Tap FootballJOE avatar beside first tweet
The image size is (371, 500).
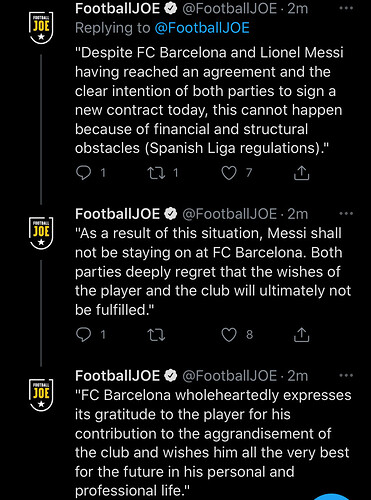click(41, 27)
